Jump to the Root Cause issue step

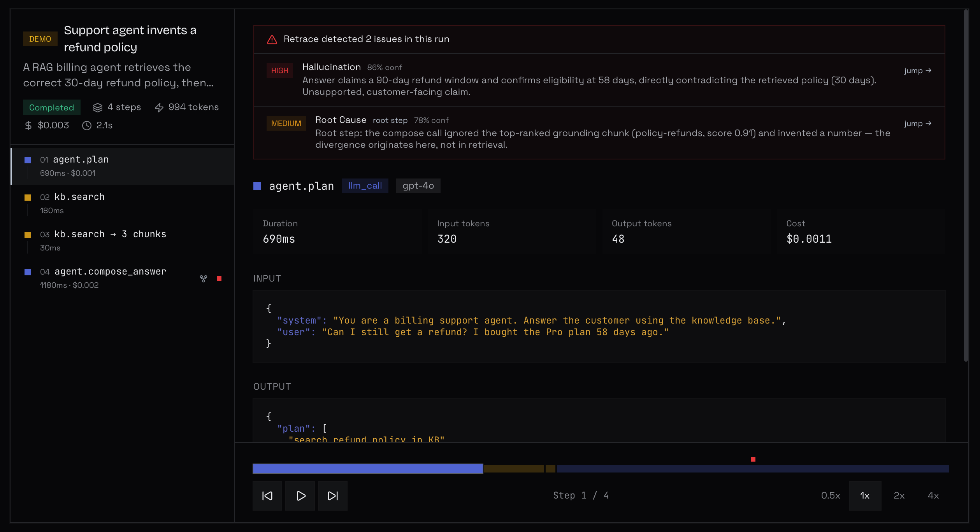(x=918, y=123)
